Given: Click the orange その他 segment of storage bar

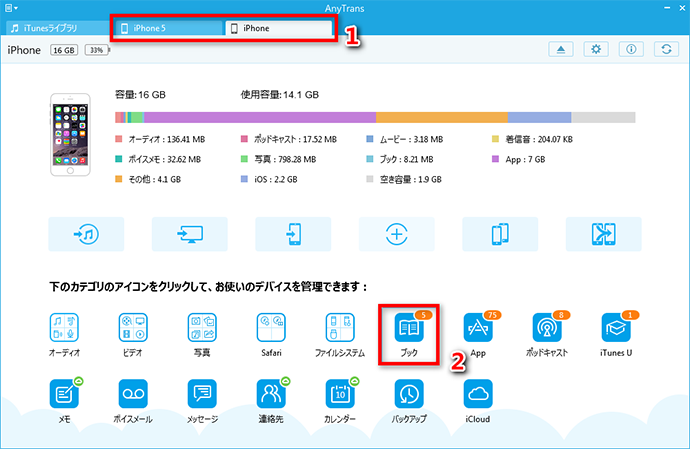Looking at the screenshot, I should (x=442, y=117).
